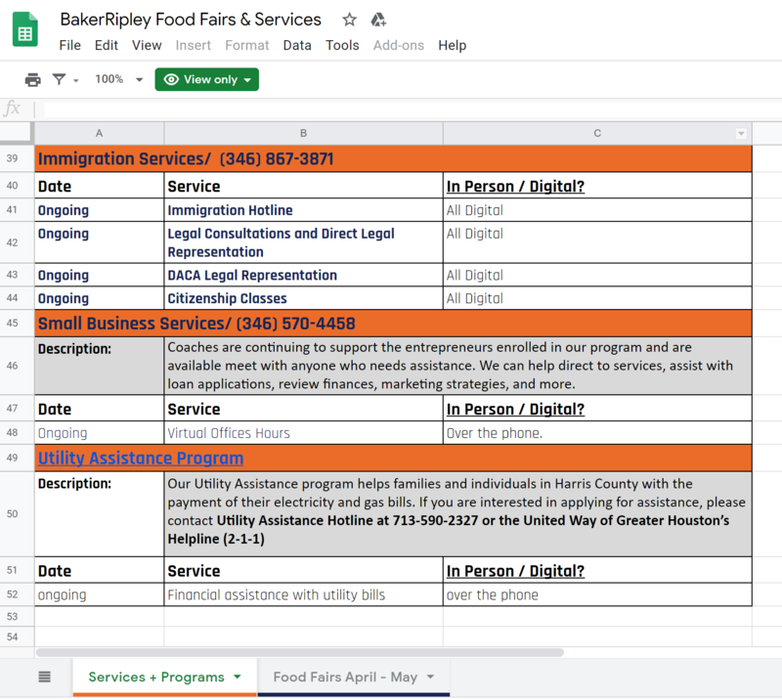Select Small Business Services/ (346) 570-4458 cell
The width and height of the screenshot is (782, 700).
click(393, 324)
